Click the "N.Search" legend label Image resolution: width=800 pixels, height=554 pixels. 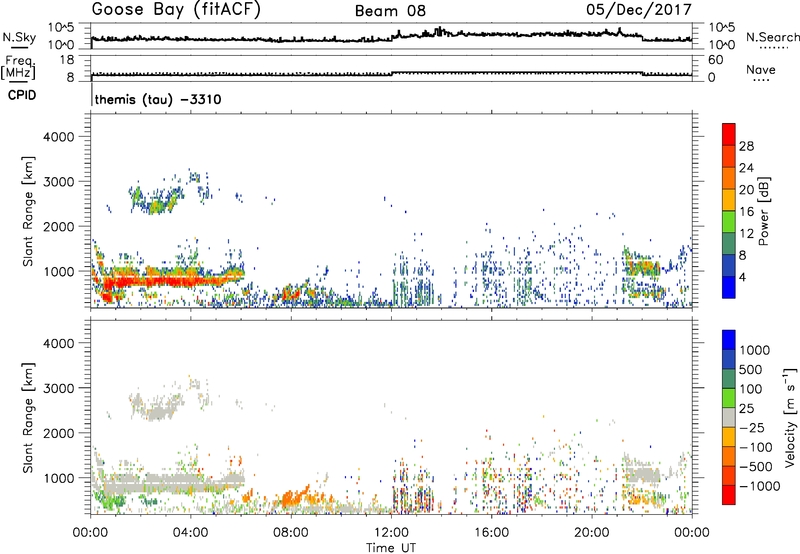click(x=772, y=37)
